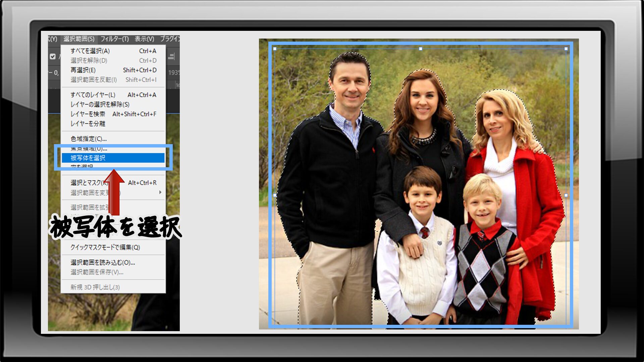This screenshot has width=644, height=362.
Task: Select レイヤーを検索 menu entry
Action: coord(113,114)
